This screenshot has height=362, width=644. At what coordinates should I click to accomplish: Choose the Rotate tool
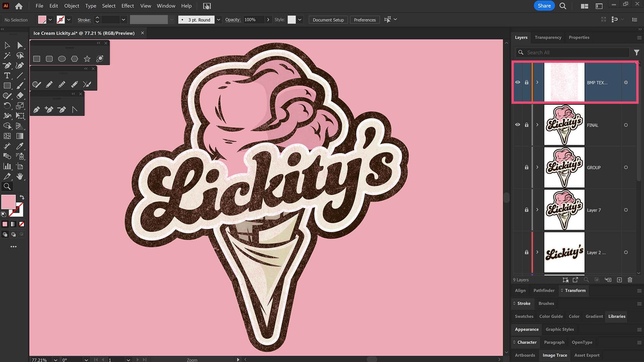[x=7, y=106]
